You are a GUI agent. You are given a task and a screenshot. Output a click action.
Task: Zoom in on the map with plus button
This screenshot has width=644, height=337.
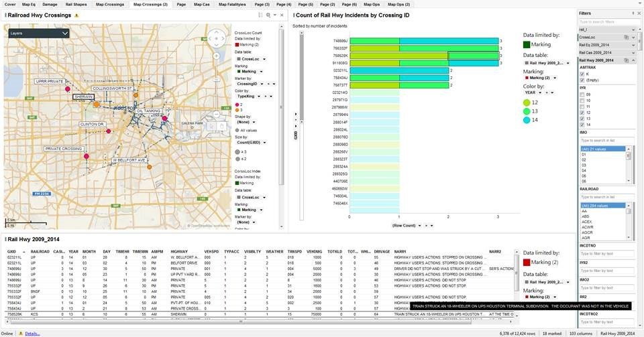(x=217, y=56)
